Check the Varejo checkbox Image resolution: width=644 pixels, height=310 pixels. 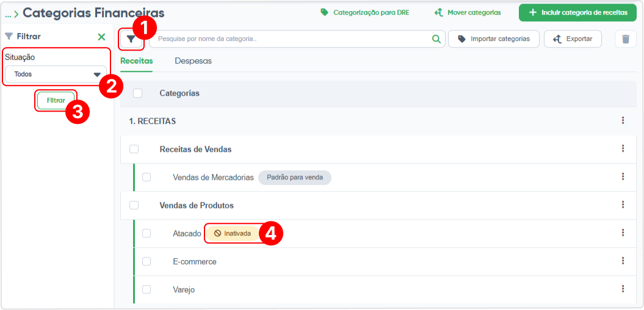coord(147,289)
